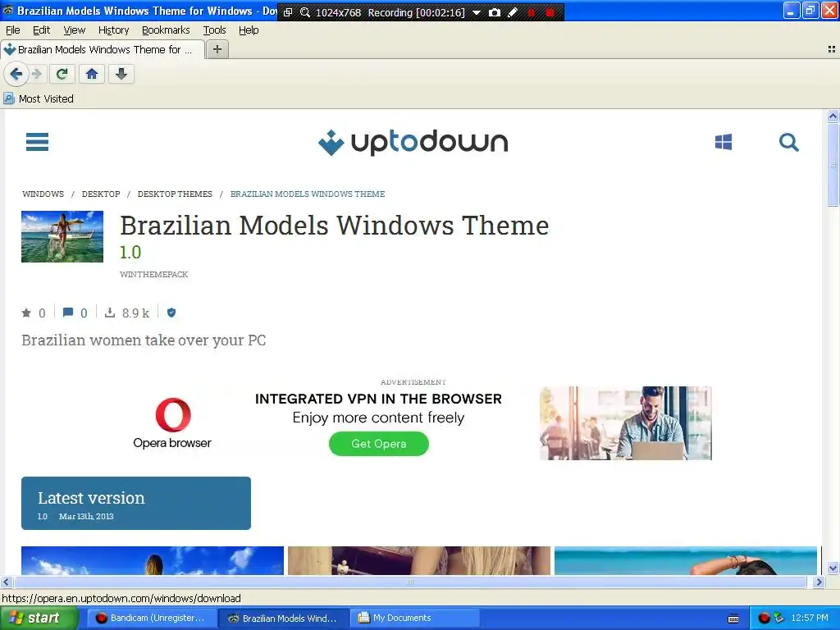Click the DESKTOP THEMES breadcrumb link
840x630 pixels.
click(175, 194)
